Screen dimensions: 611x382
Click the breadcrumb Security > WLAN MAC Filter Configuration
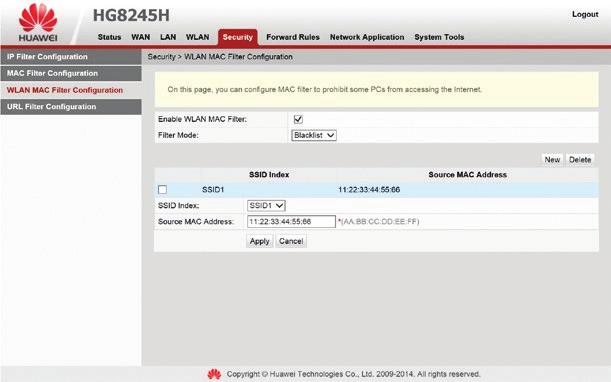click(x=220, y=57)
